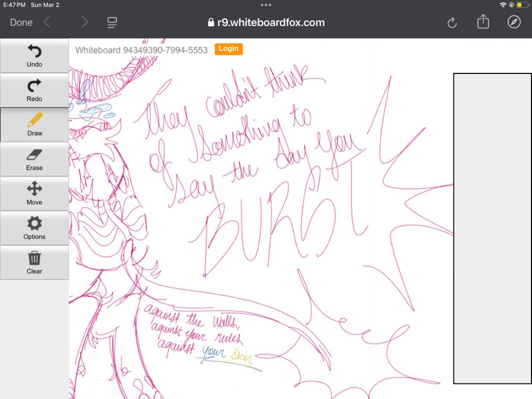Tap the three-dot multitasking menu
The image size is (532, 399).
(265, 5)
